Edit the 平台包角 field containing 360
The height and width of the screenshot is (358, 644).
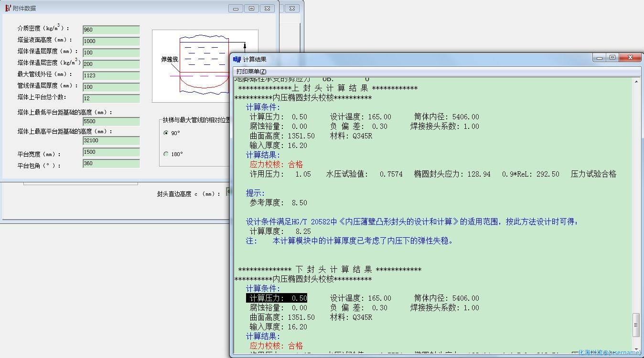click(111, 164)
